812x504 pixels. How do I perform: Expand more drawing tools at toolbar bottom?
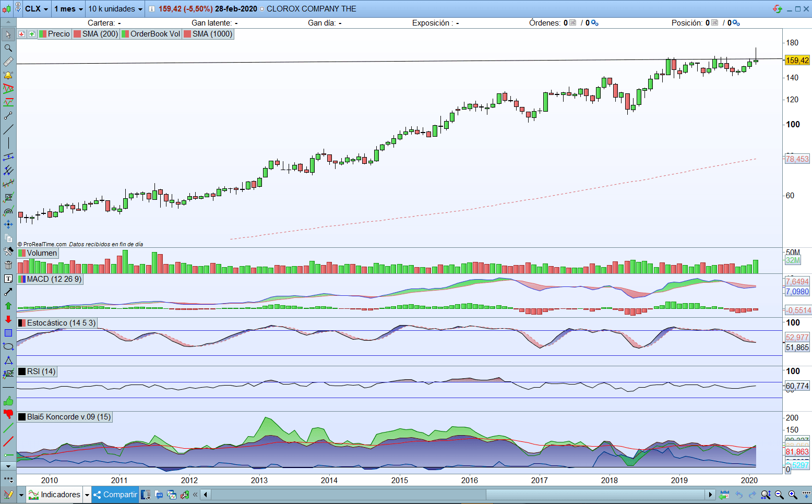point(8,466)
